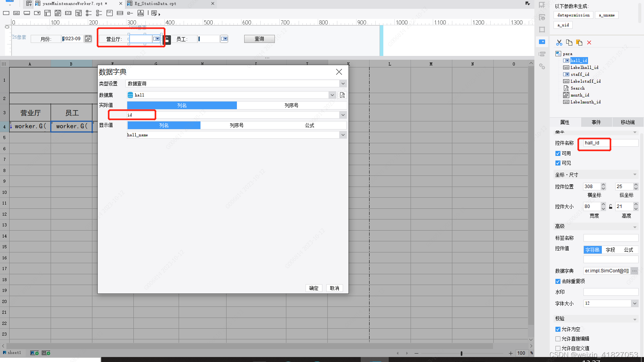Collapse the 校验 section
This screenshot has height=362, width=644.
point(635,319)
